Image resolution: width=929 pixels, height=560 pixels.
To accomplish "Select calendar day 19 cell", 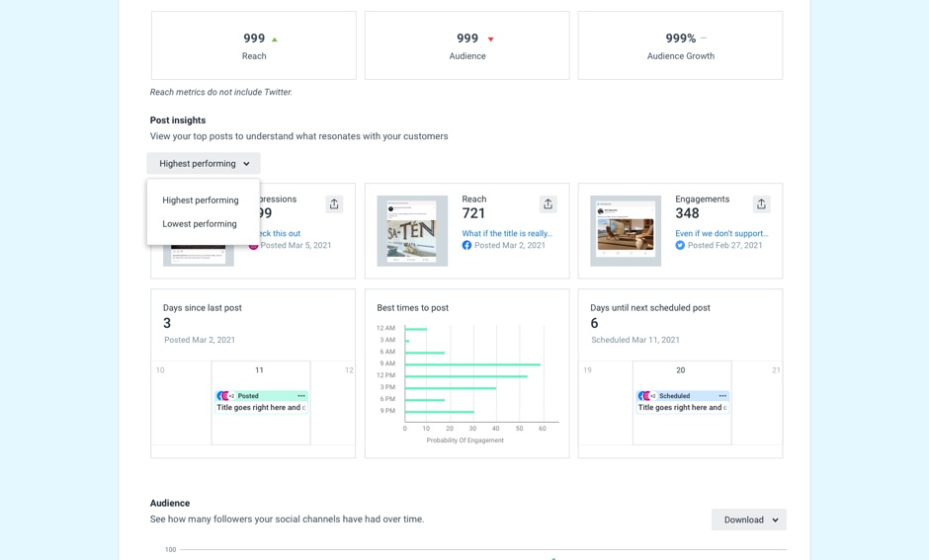I will pos(605,403).
